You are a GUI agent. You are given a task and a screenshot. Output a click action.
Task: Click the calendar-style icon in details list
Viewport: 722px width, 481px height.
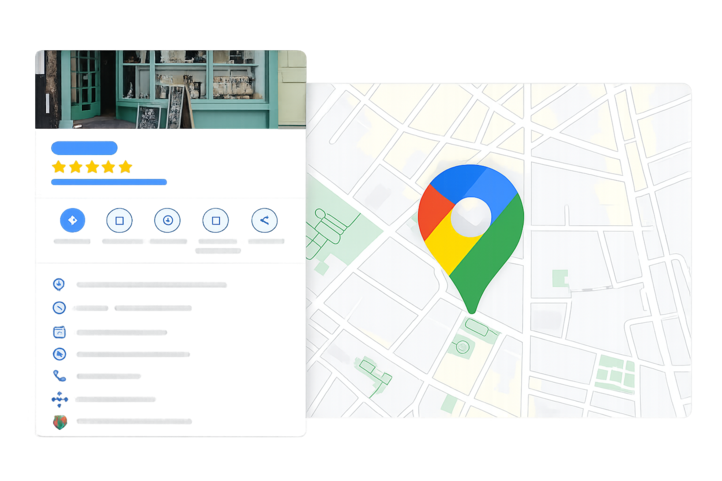[59, 332]
